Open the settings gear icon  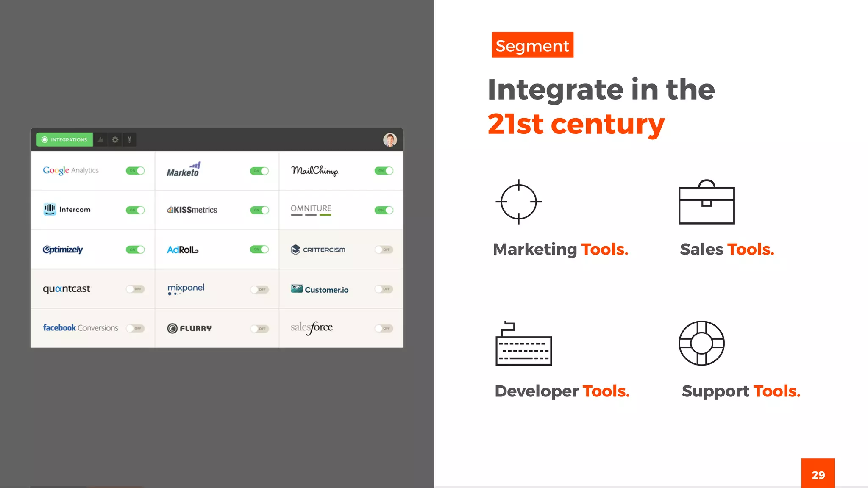pyautogui.click(x=115, y=140)
